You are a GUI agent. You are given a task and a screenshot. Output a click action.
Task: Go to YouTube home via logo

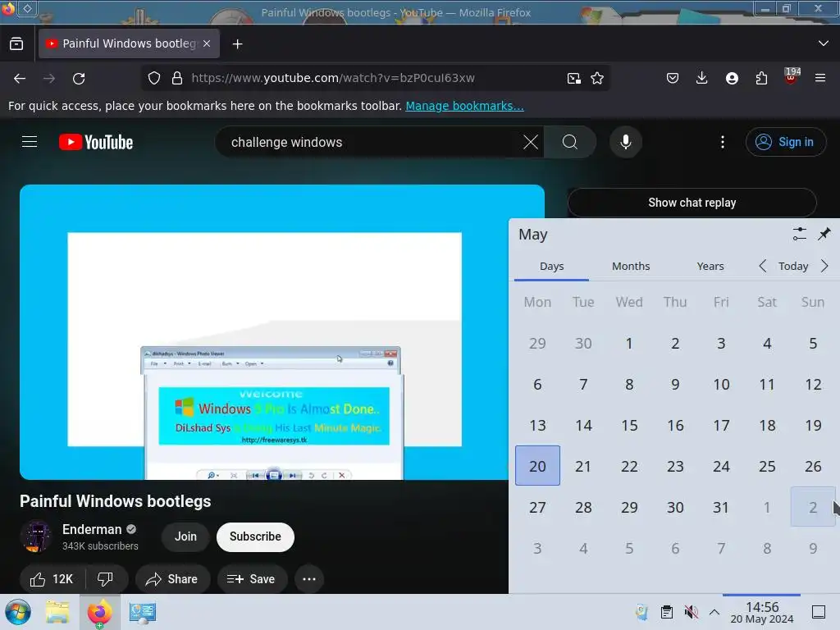pos(96,143)
